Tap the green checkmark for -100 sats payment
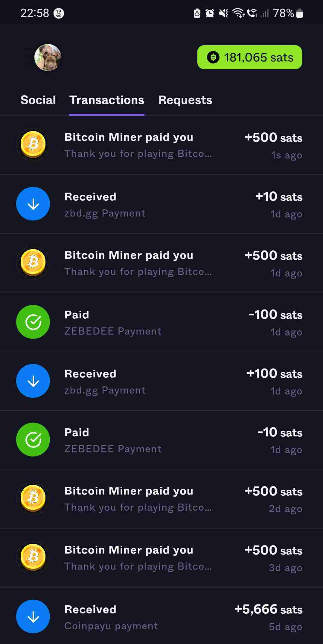Screen dimensions: 323x644 (33, 322)
